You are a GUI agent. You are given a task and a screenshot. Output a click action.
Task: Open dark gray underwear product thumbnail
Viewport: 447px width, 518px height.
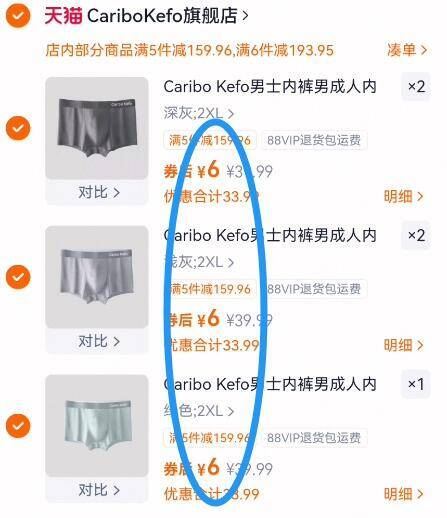(97, 128)
